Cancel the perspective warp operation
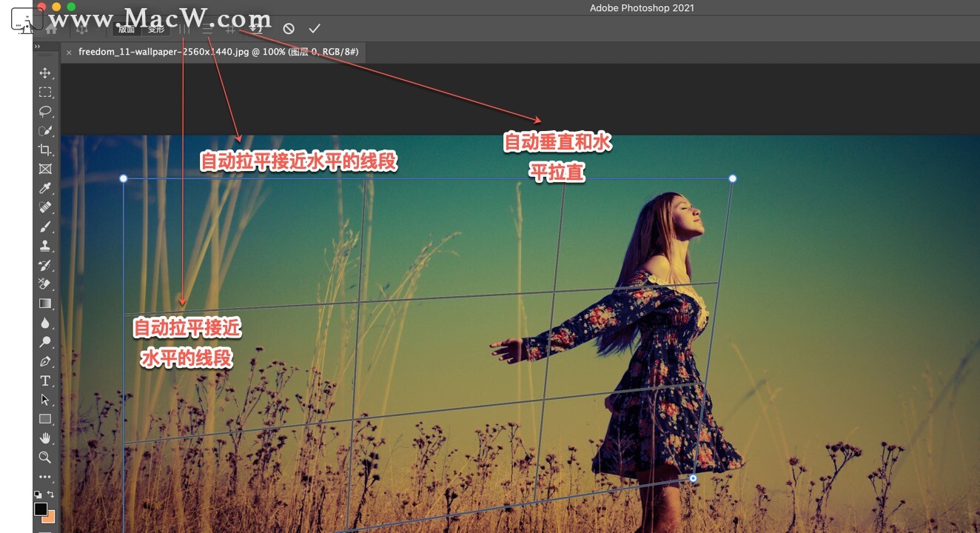The image size is (980, 533). point(288,29)
